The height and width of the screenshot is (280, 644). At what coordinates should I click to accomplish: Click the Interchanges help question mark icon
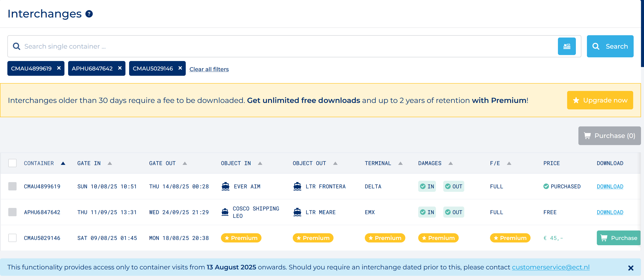point(89,14)
